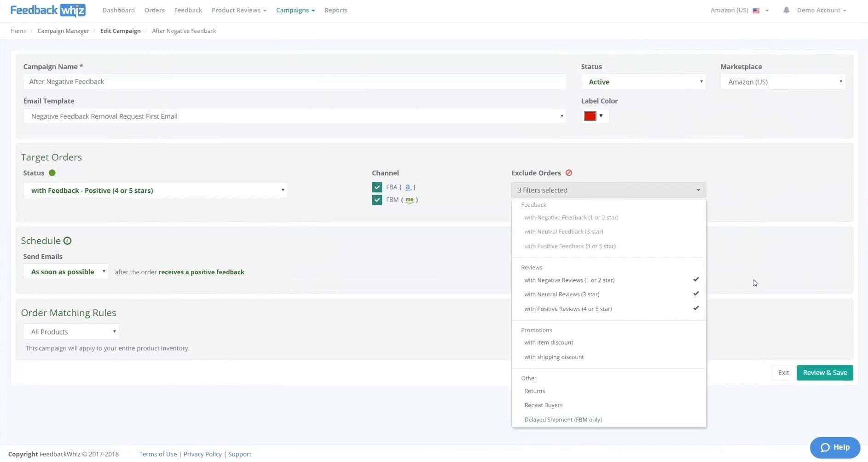Viewport: 868px width, 462px height.
Task: Open the campaign Status Active dropdown
Action: (643, 82)
